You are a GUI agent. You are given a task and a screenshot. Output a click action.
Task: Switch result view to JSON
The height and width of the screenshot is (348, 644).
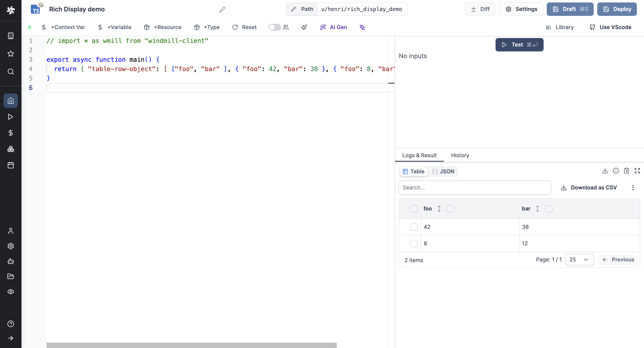443,172
